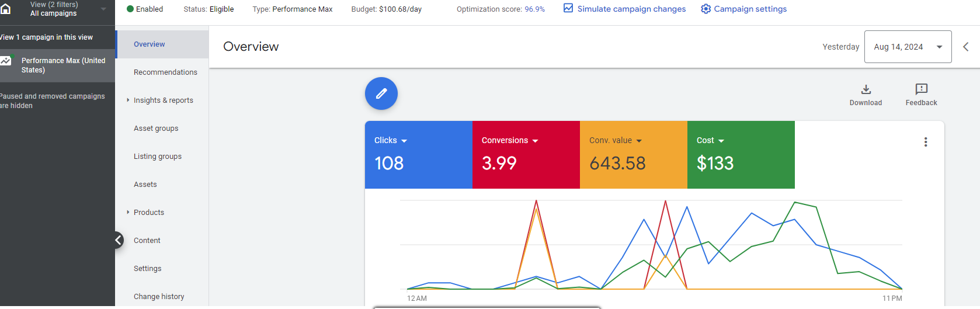
Task: Open the All campaigns view filter dropdown
Action: point(103,9)
